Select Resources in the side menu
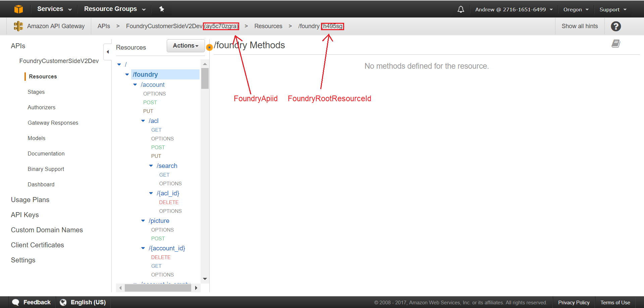The width and height of the screenshot is (644, 308). [43, 76]
